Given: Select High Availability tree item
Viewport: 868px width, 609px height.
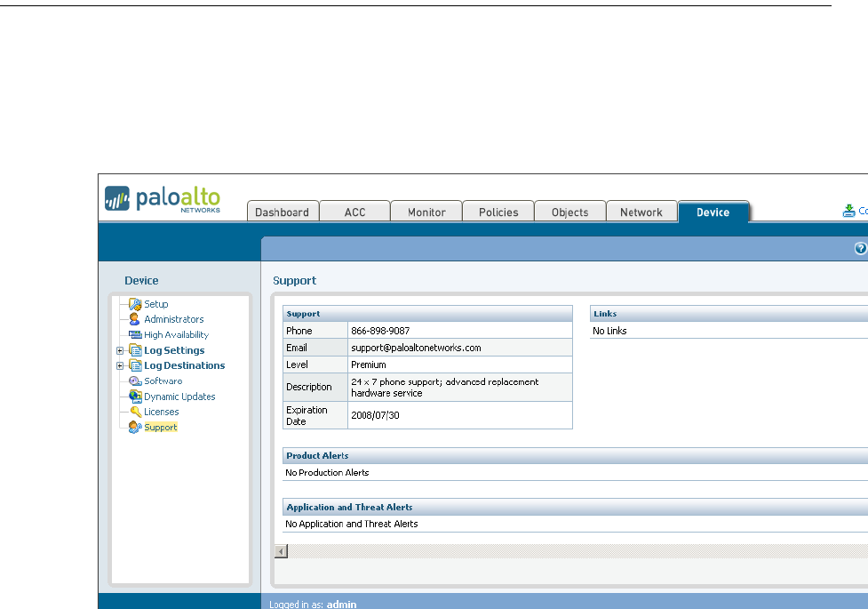Looking at the screenshot, I should pyautogui.click(x=176, y=334).
